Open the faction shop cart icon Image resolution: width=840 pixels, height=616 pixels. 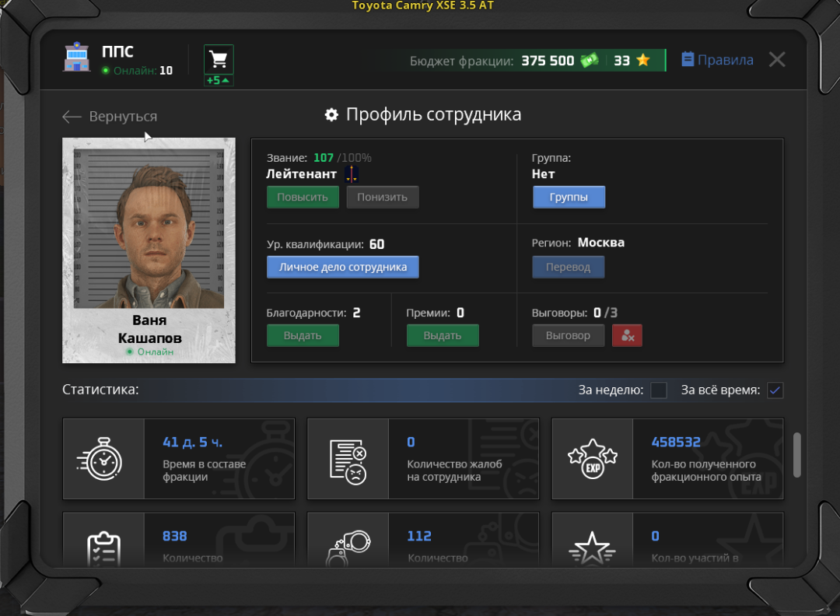[219, 59]
